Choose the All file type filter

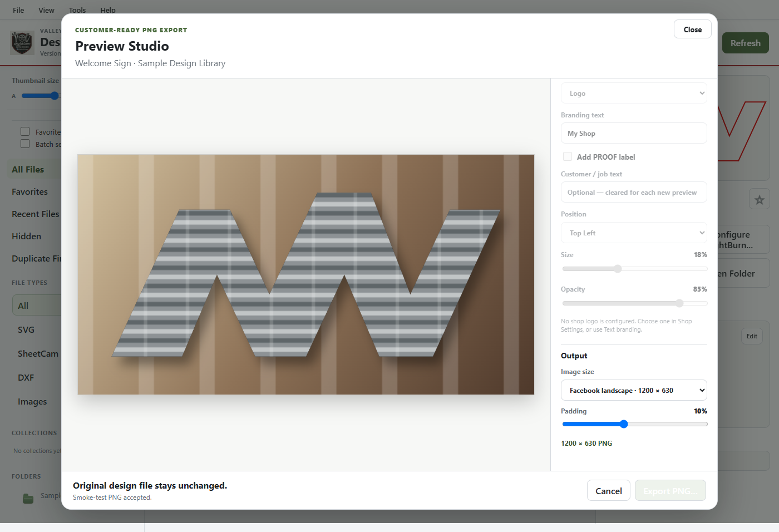coord(37,306)
